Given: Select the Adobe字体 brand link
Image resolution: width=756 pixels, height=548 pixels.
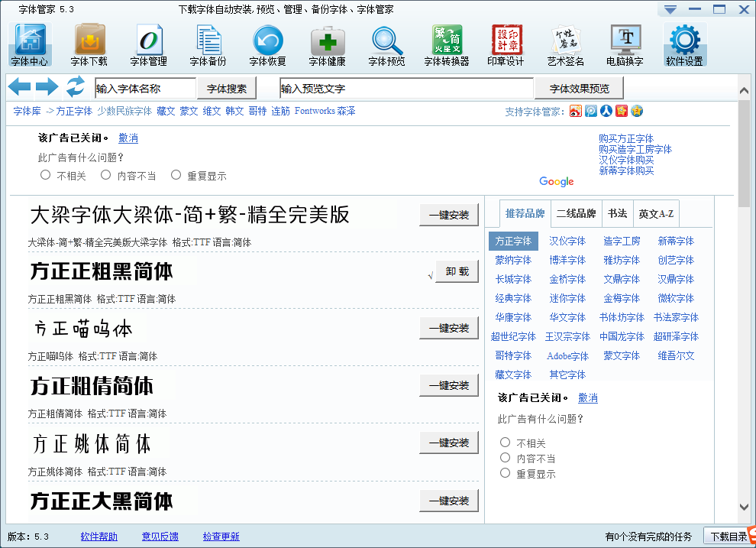Looking at the screenshot, I should pyautogui.click(x=568, y=356).
